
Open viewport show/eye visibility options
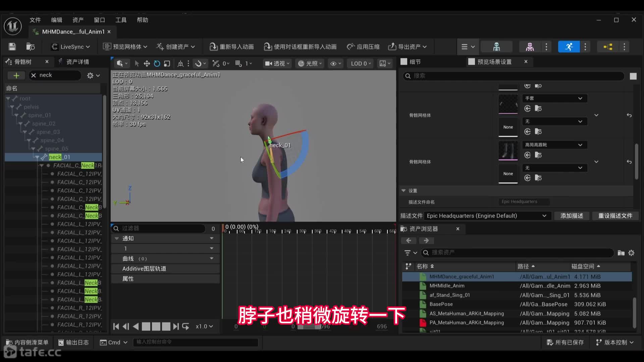[335, 64]
